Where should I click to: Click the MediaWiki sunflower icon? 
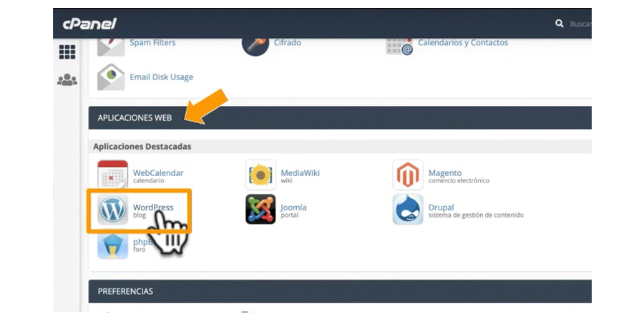[260, 175]
